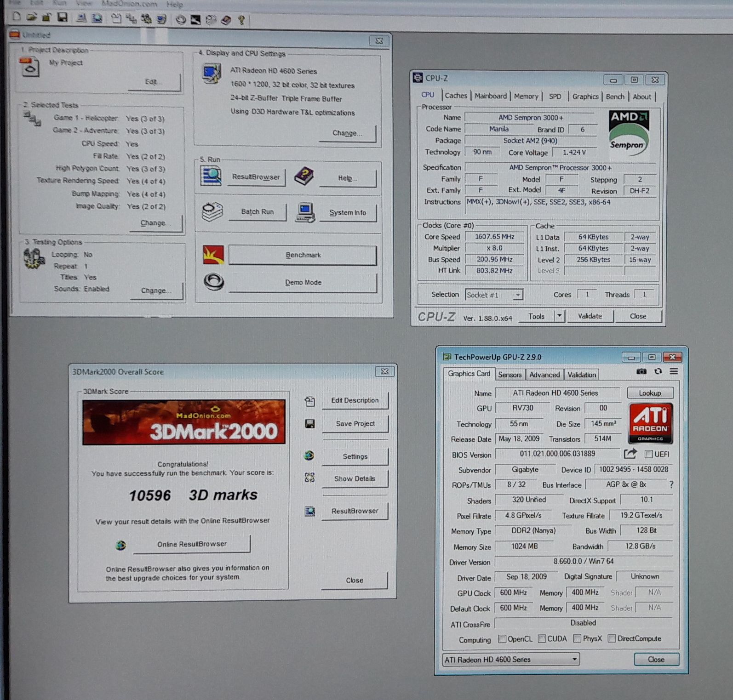Click Change under Selected Tests
This screenshot has height=700, width=733.
point(155,223)
